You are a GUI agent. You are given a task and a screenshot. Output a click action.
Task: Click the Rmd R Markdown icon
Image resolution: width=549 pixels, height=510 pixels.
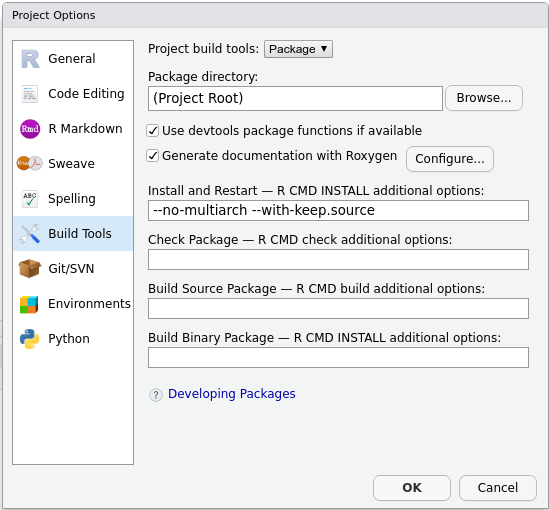pyautogui.click(x=30, y=129)
